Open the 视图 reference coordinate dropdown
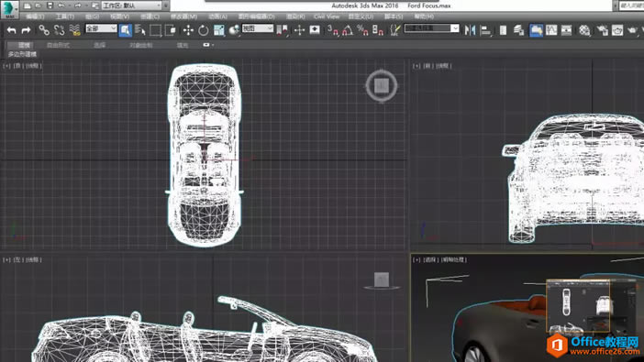This screenshot has height=362, width=644. tap(258, 28)
